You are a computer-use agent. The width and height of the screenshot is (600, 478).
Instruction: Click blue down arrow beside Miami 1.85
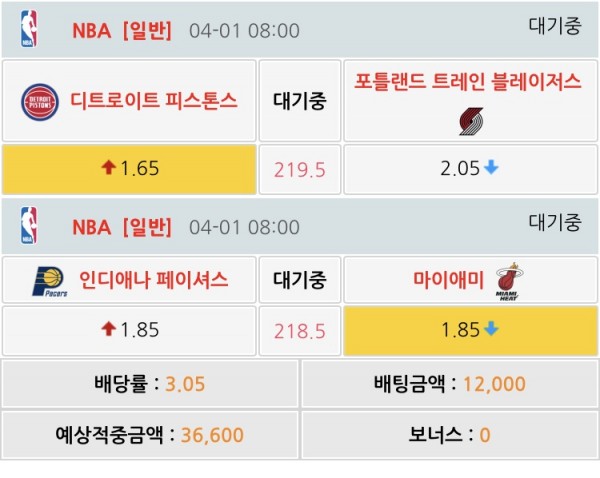[x=491, y=329]
